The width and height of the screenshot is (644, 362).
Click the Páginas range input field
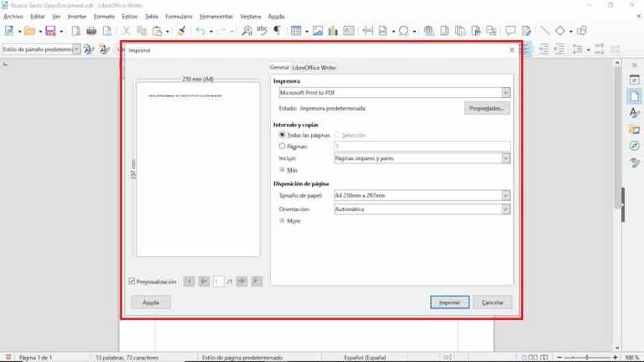(x=422, y=146)
